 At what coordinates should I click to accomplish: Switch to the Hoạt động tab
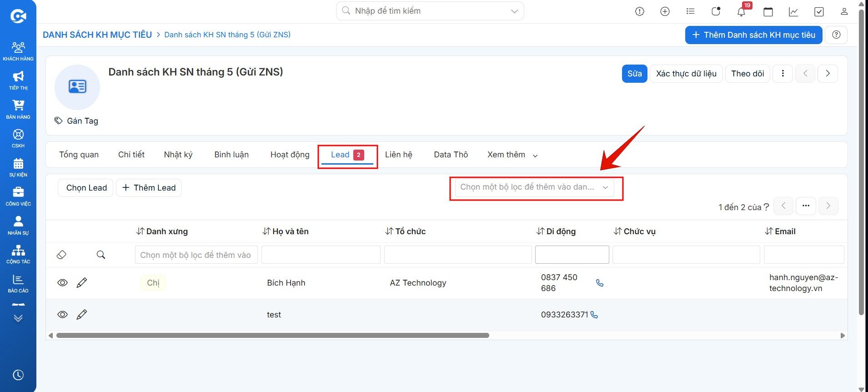290,155
